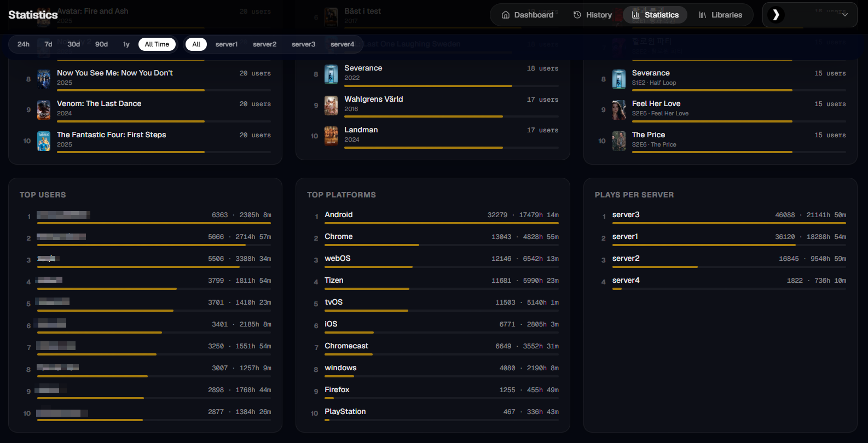The width and height of the screenshot is (868, 443).
Task: Click server2 in Plays Per Server list
Action: coord(720,260)
